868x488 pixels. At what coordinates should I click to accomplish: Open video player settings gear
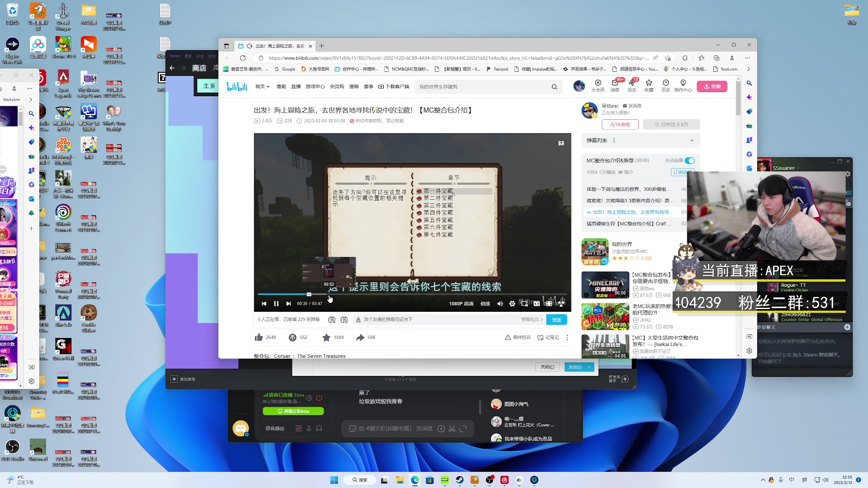pyautogui.click(x=512, y=304)
